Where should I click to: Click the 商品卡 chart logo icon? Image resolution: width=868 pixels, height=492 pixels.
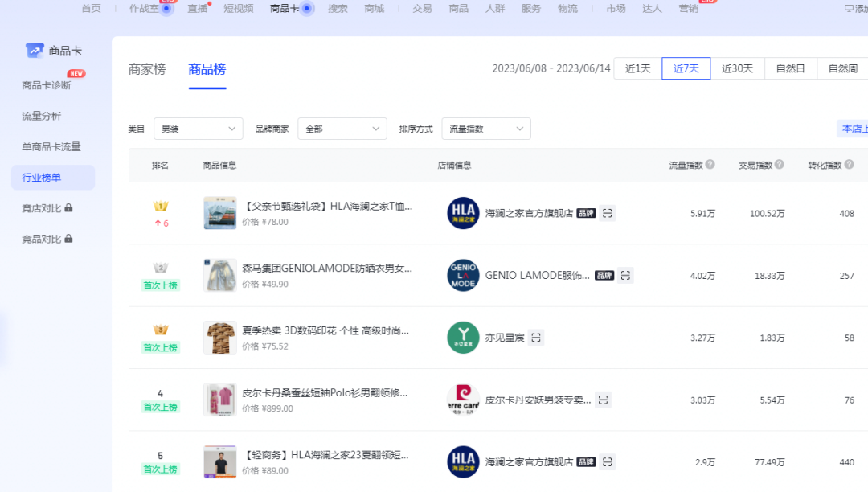tap(35, 51)
